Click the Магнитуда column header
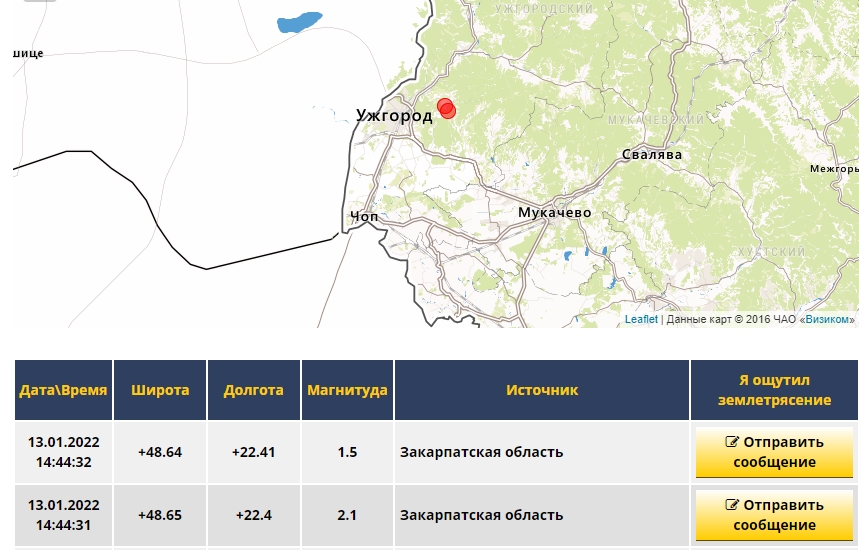This screenshot has height=550, width=859. tap(347, 390)
